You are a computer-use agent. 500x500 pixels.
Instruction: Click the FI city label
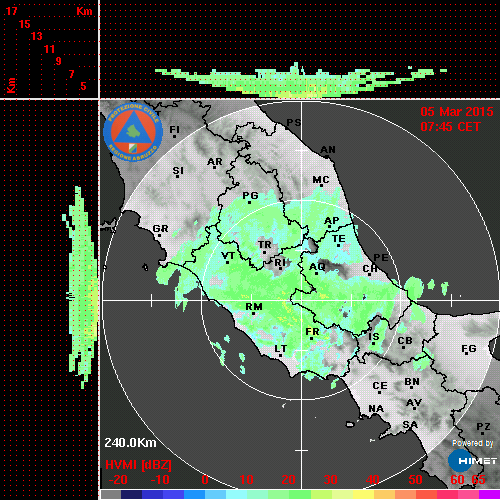tap(174, 129)
